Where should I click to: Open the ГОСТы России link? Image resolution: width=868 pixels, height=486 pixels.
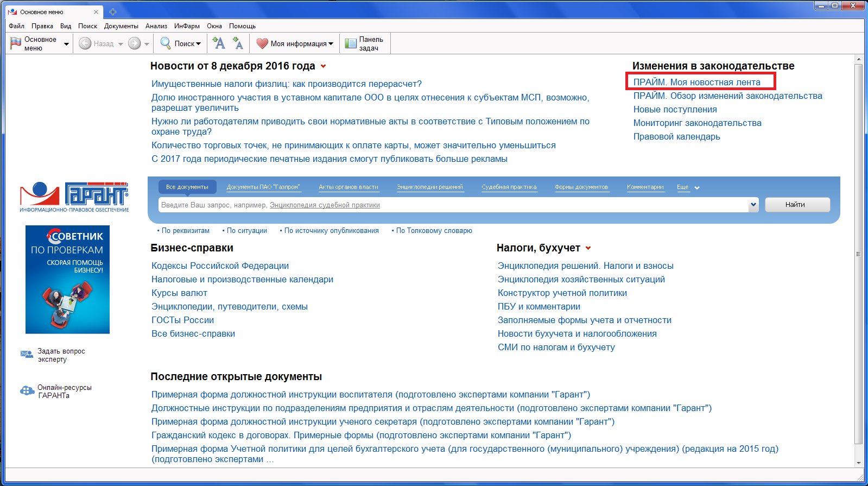click(183, 320)
